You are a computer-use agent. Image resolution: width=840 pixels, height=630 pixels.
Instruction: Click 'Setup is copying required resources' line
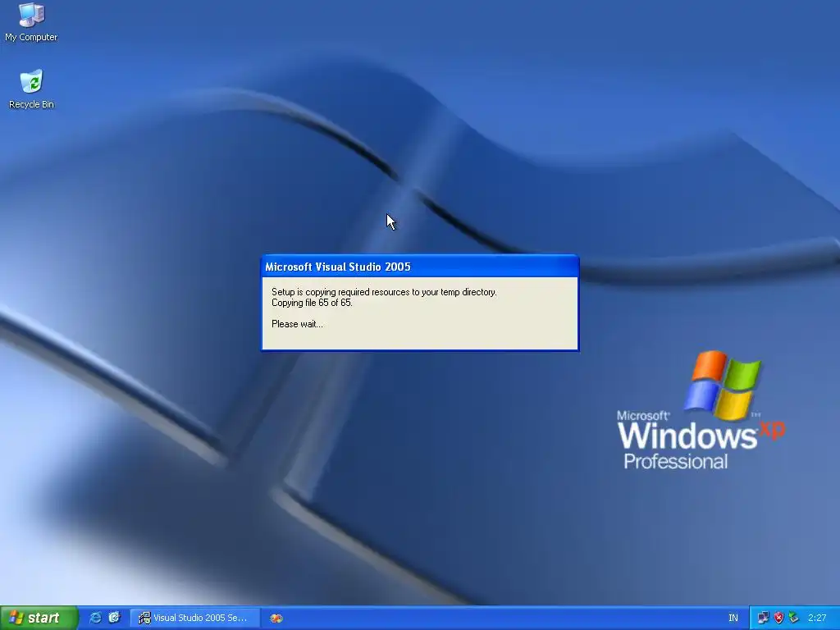(x=384, y=292)
